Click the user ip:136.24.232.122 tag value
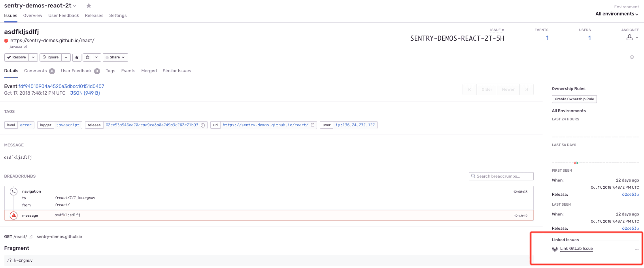 click(x=355, y=125)
